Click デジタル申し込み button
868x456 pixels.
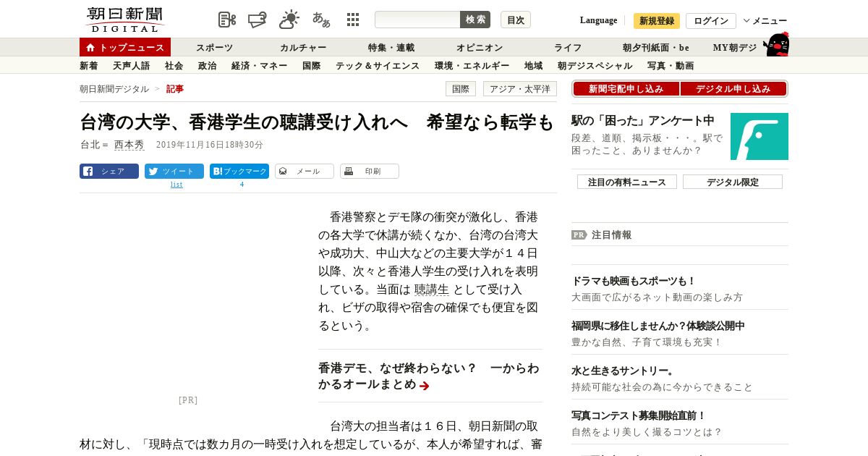[x=733, y=89]
